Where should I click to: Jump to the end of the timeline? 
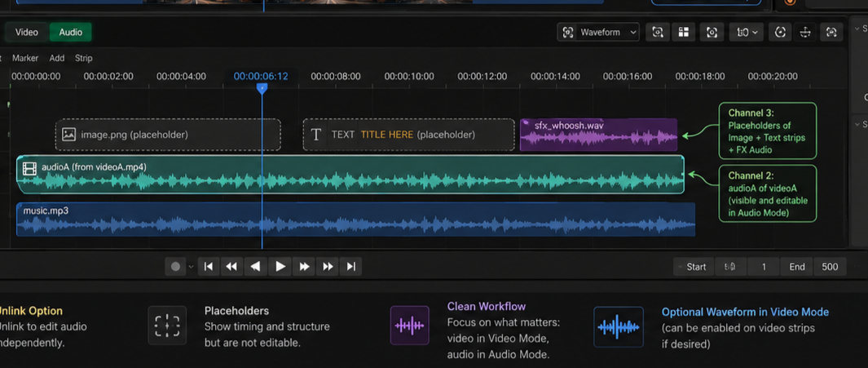click(x=350, y=267)
